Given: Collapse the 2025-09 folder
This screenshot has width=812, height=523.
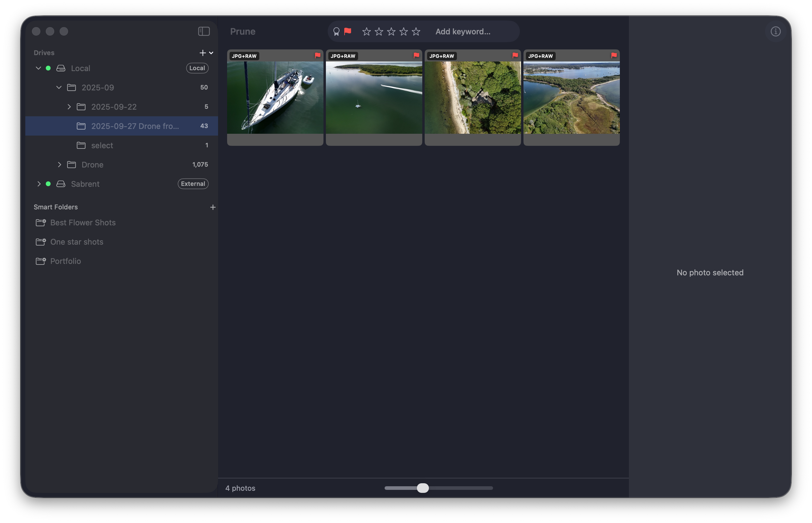Looking at the screenshot, I should click(x=59, y=87).
